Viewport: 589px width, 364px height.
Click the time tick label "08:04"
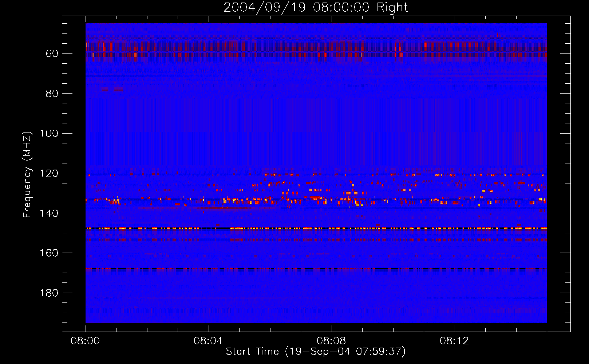tap(208, 341)
